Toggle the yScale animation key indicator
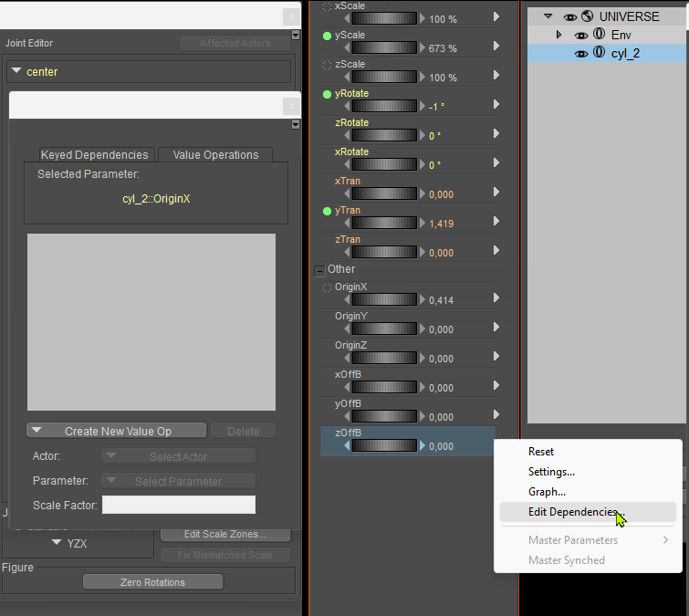689x616 pixels. point(327,36)
